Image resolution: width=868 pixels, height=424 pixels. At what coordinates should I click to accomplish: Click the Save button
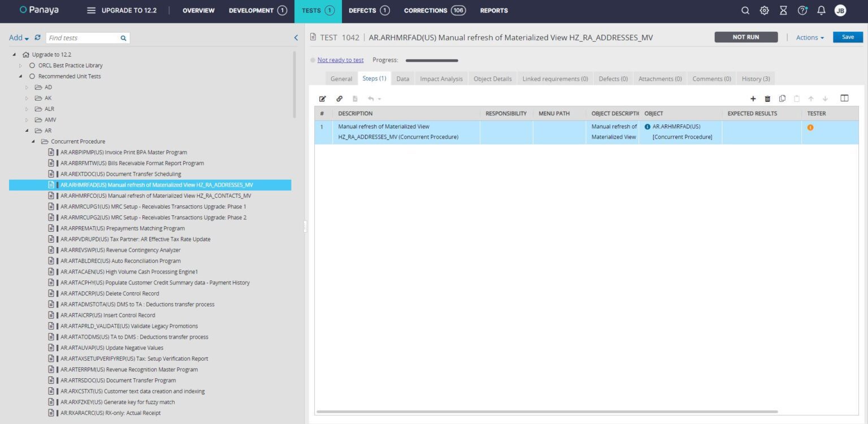848,37
